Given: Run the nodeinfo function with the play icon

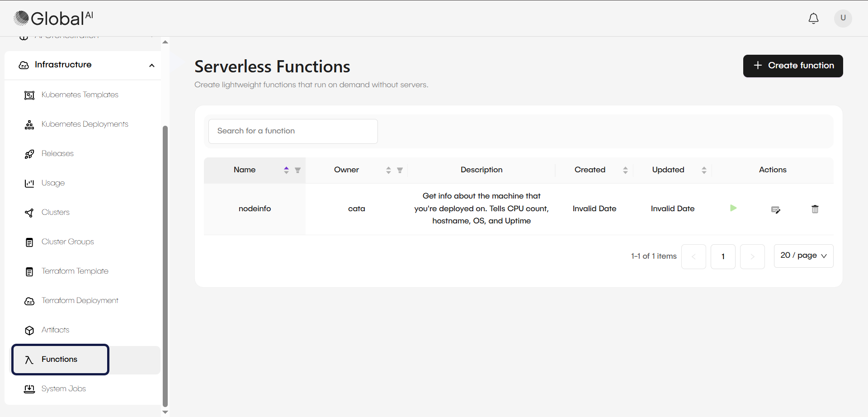Looking at the screenshot, I should tap(733, 208).
